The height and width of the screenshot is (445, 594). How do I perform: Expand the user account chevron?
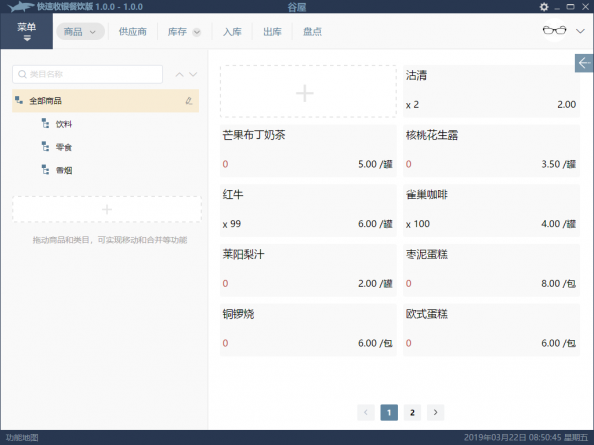click(580, 31)
